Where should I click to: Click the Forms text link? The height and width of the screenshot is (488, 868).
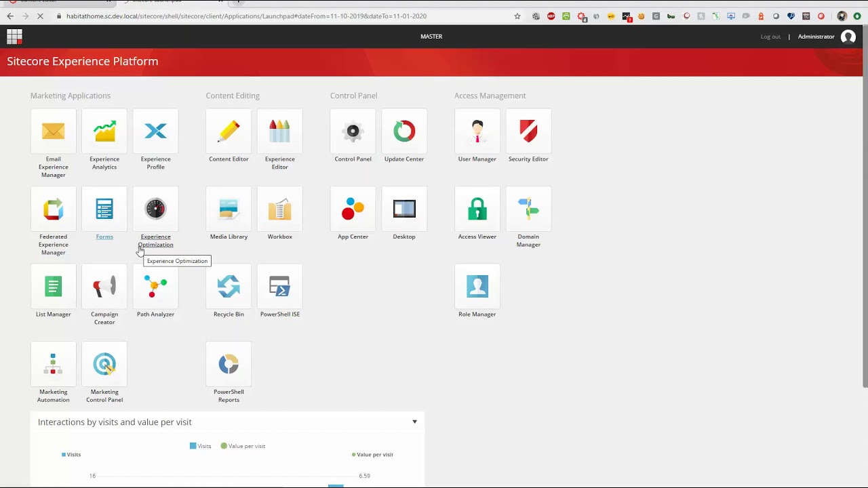click(104, 237)
